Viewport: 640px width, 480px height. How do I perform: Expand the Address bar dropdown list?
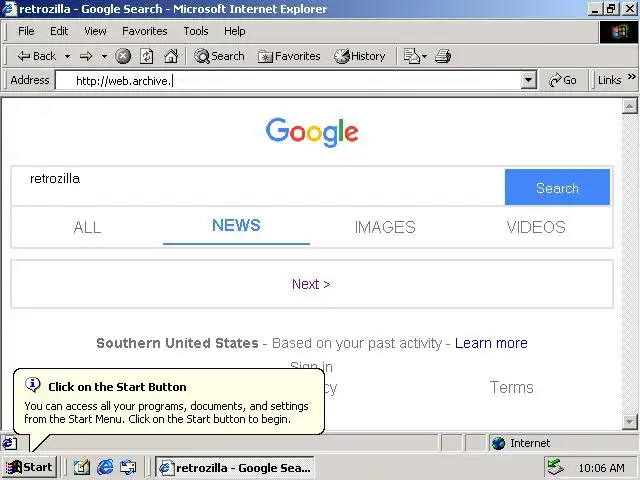(x=528, y=80)
